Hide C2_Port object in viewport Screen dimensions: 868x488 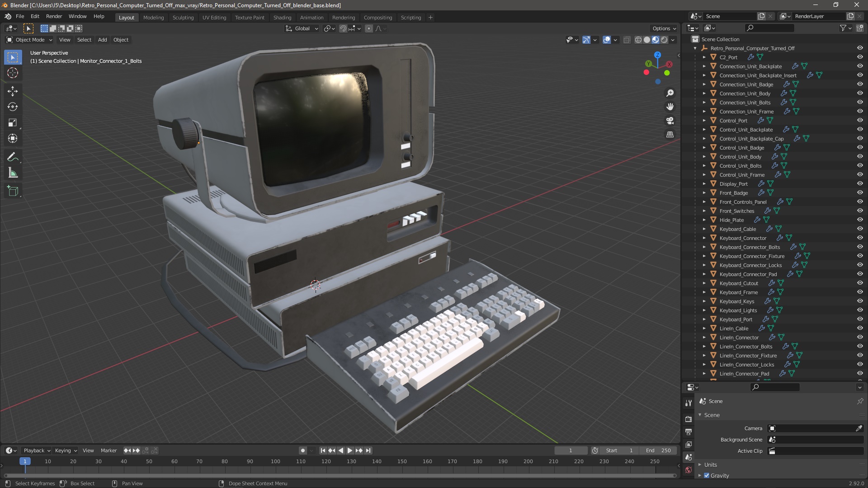860,57
